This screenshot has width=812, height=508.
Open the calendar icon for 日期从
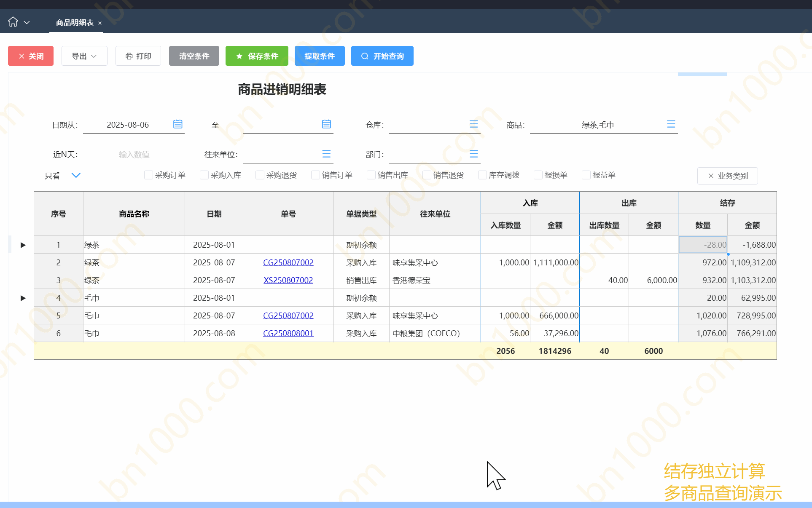[x=178, y=124]
